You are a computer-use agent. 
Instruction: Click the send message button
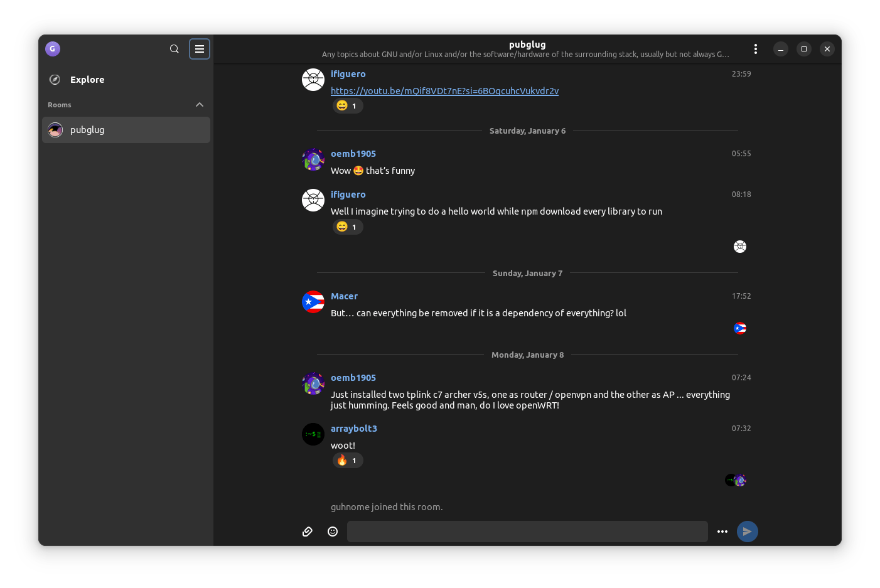[x=747, y=532]
